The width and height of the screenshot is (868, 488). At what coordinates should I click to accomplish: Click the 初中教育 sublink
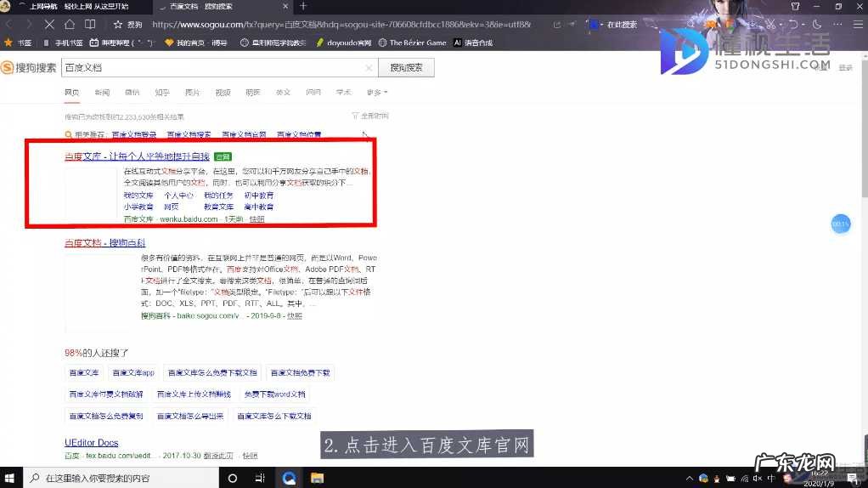258,196
